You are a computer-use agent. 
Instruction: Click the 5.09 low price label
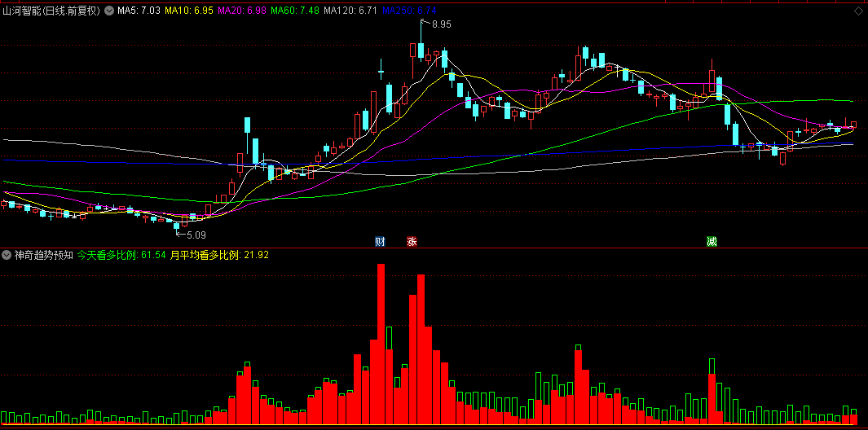tap(196, 235)
